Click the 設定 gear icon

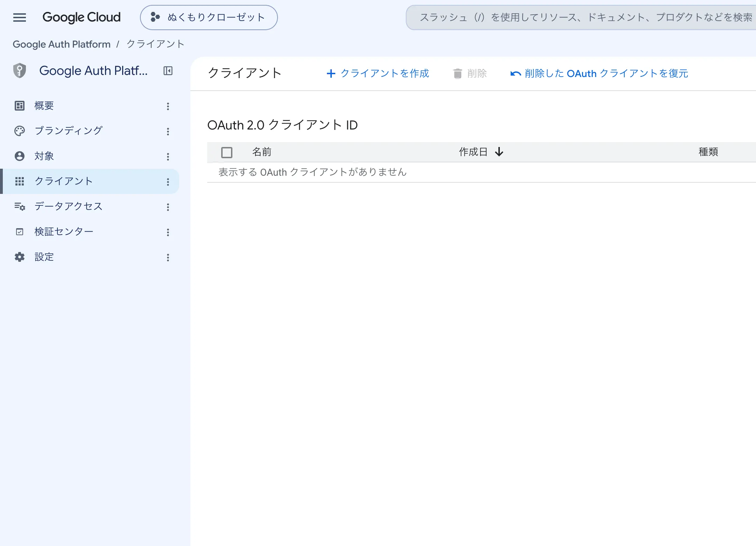20,257
